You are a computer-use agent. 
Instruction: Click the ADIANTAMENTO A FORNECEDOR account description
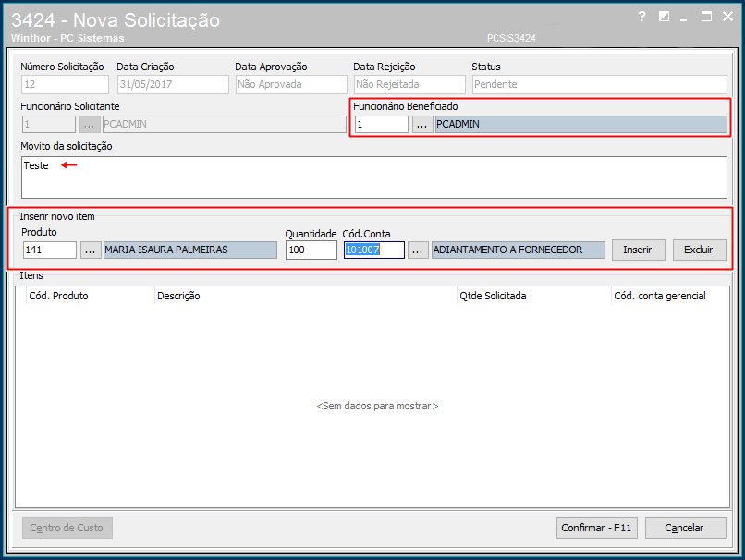click(519, 250)
